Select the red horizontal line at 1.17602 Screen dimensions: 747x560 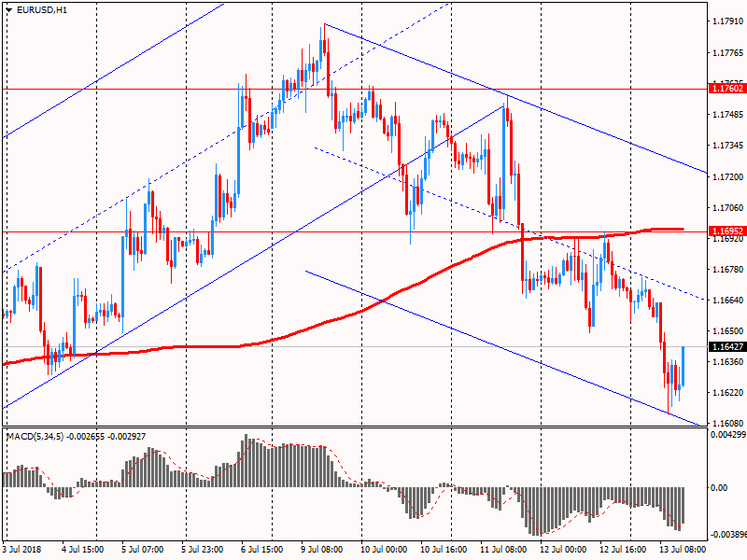coord(355,89)
